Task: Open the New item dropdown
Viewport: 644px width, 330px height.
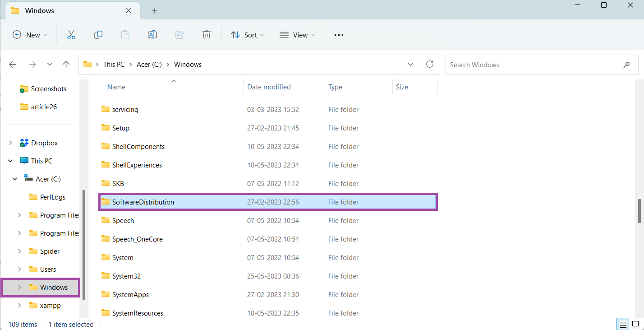Action: point(30,35)
